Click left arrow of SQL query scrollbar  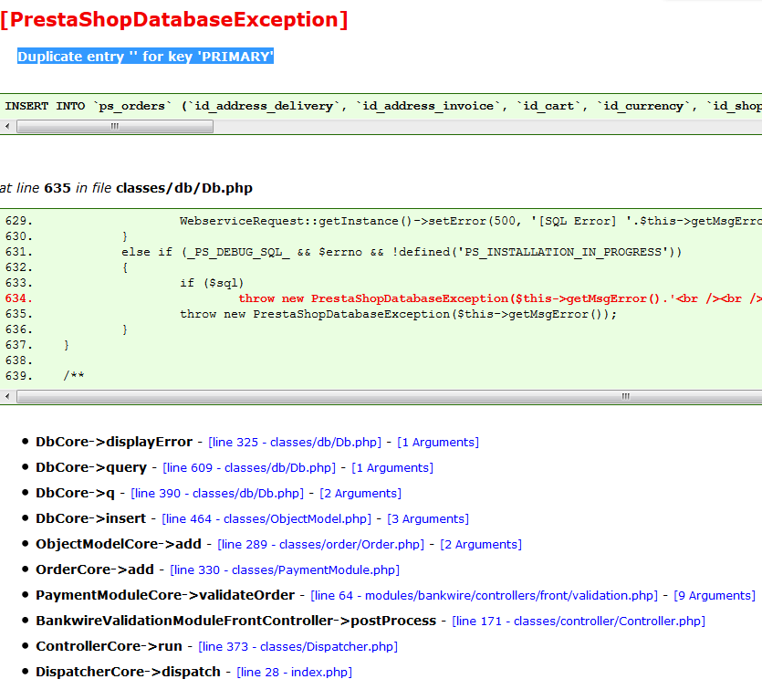pyautogui.click(x=7, y=126)
